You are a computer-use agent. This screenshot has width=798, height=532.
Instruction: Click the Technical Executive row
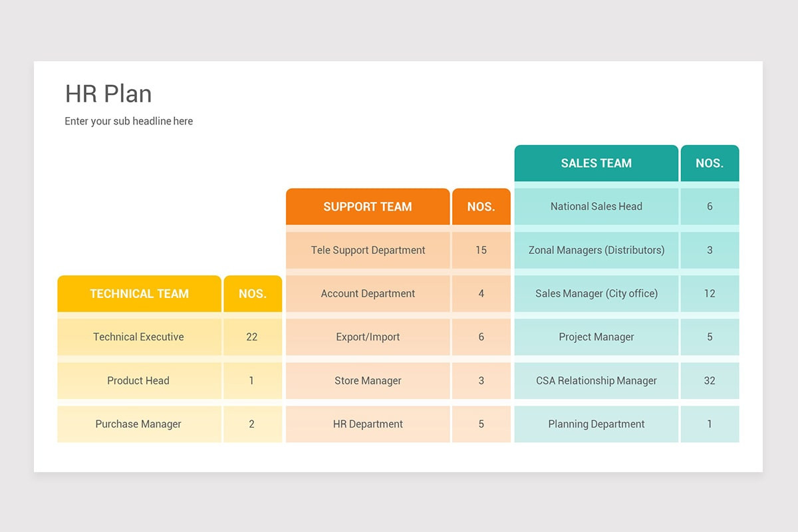[139, 336]
